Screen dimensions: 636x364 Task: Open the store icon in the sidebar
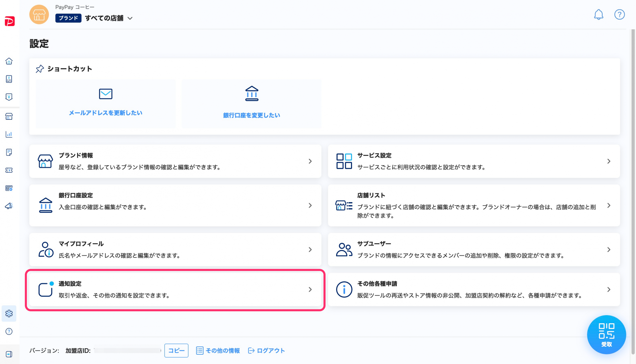coord(9,116)
